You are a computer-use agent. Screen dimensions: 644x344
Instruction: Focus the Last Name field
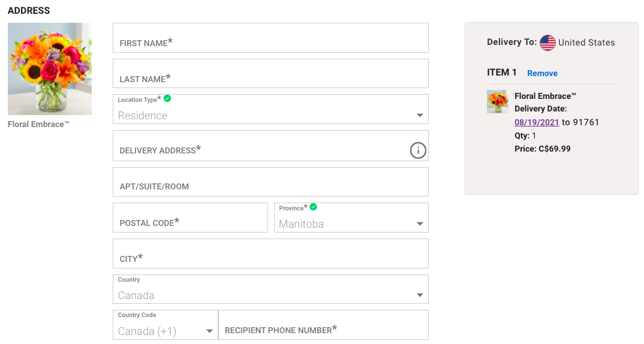[x=270, y=74]
